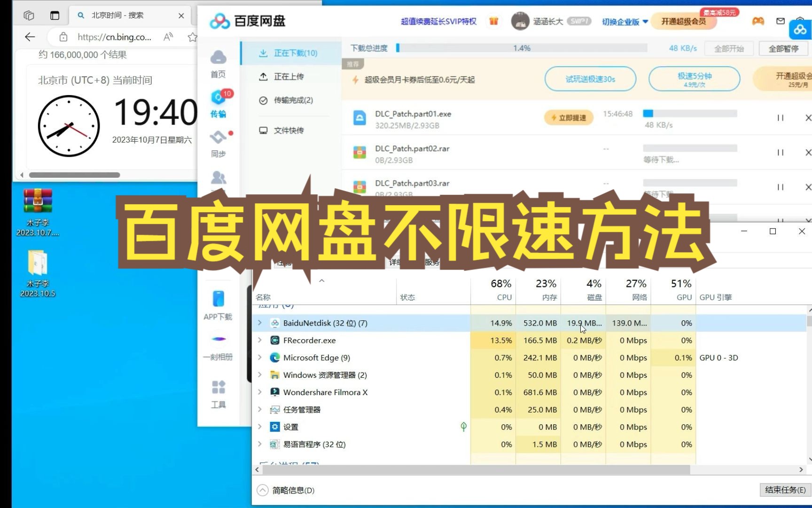This screenshot has height=508, width=812.
Task: Click the browser address bar URL
Action: 114,37
